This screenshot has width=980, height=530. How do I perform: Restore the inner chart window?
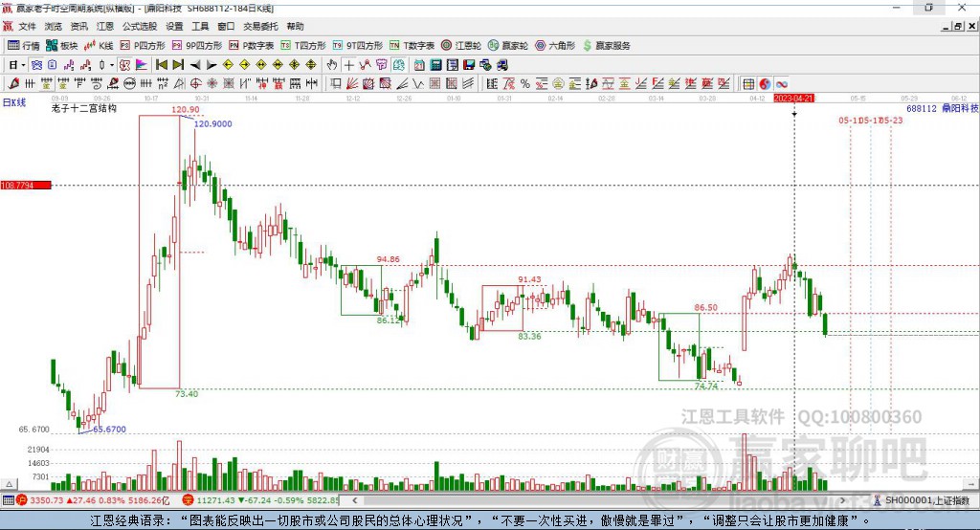coord(958,26)
